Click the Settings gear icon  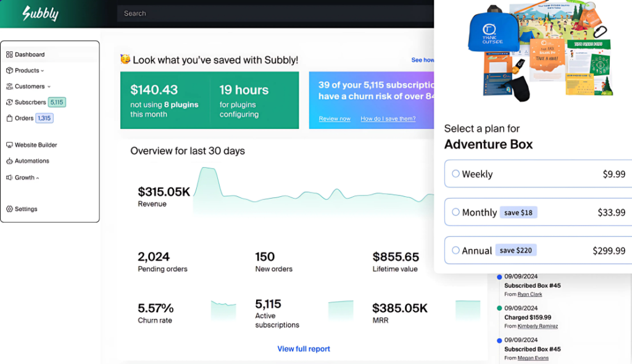click(9, 209)
